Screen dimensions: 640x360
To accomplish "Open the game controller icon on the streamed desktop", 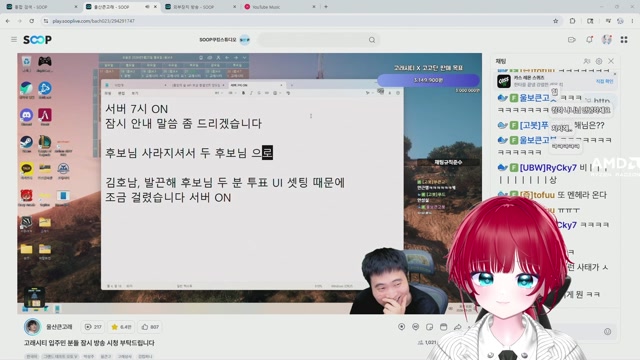I will pos(44,62).
